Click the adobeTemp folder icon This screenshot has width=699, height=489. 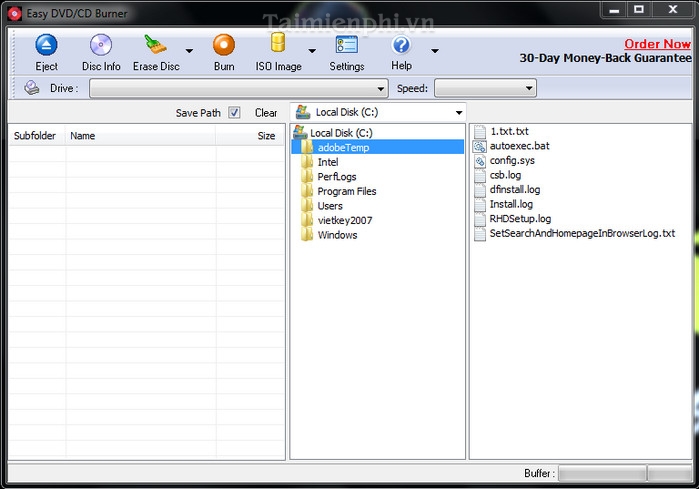(307, 147)
